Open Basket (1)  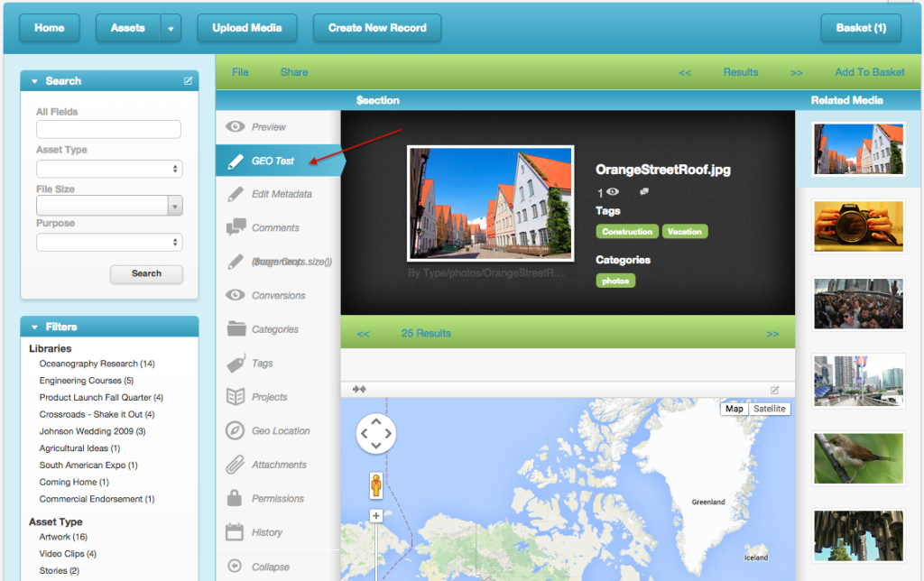tap(861, 28)
